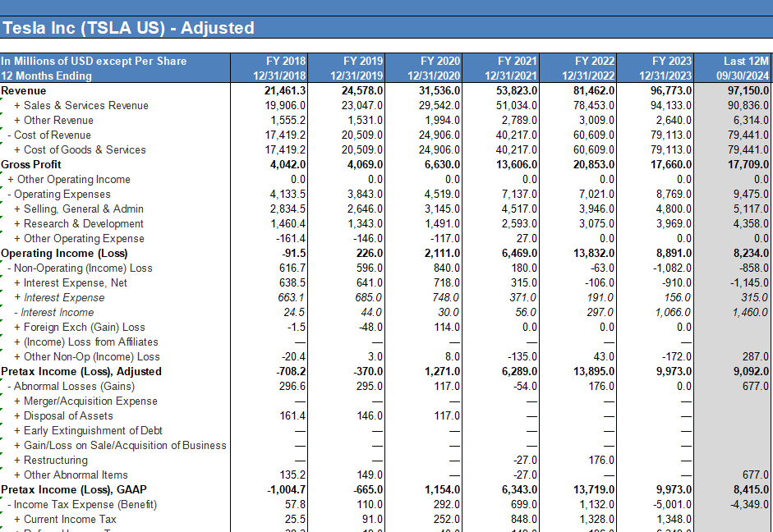Viewport: 773px width, 532px height.
Task: Select Last 12M operating income 8,234.0
Action: point(752,253)
